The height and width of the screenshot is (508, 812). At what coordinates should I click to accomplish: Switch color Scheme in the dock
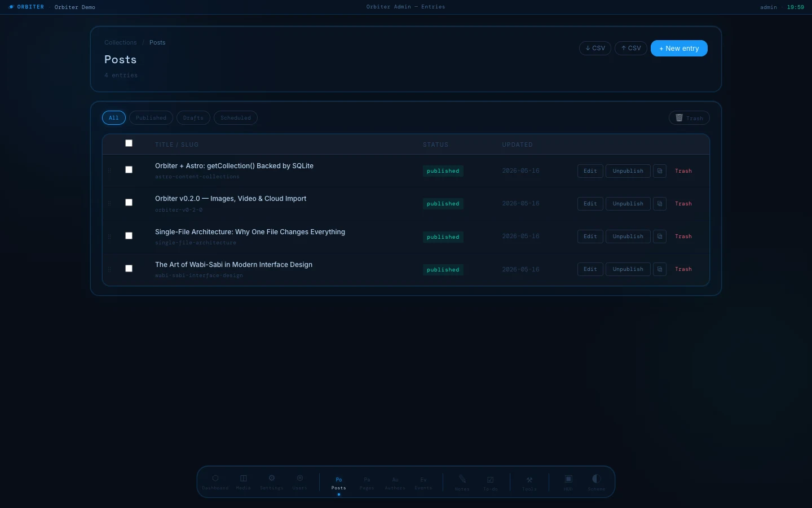pyautogui.click(x=597, y=483)
